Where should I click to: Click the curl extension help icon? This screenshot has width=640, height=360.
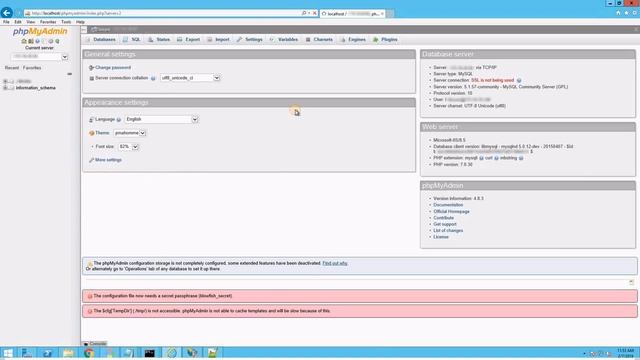pos(496,158)
